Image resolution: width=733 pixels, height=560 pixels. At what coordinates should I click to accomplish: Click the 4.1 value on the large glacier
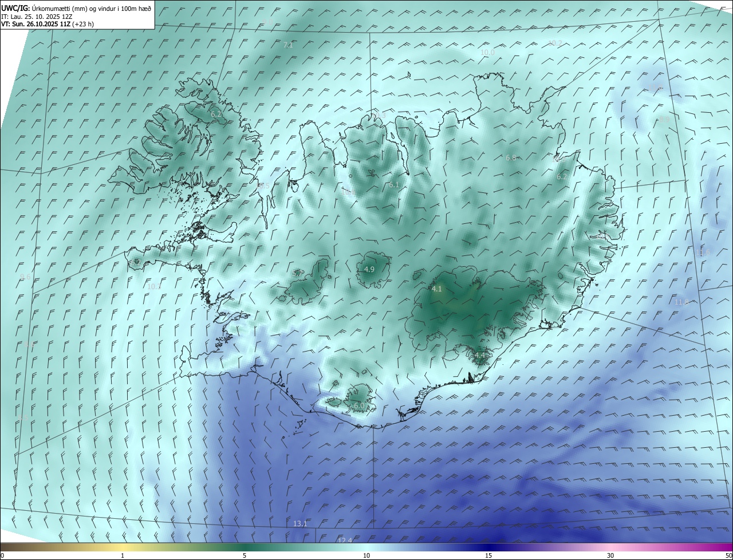point(437,289)
